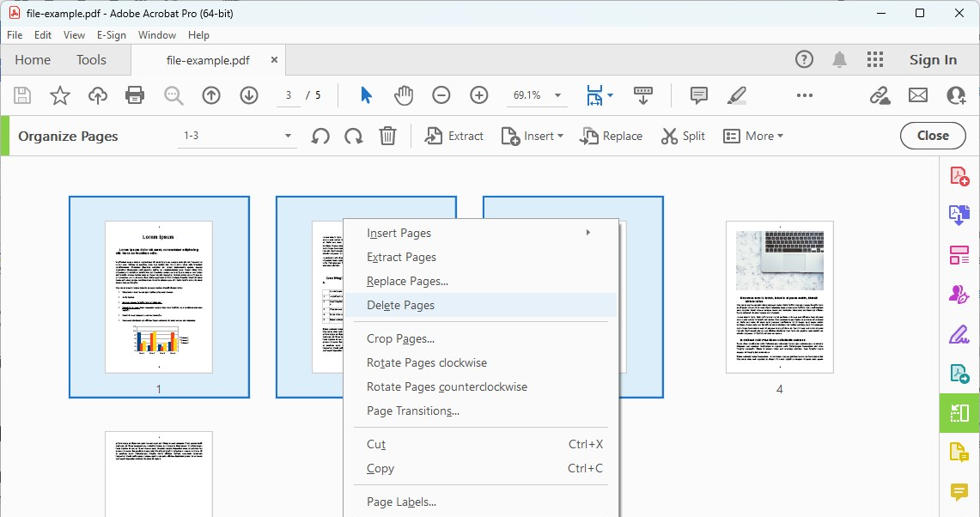Open the Create PDF tool in right panel
Screen dimensions: 980x517
(959, 174)
